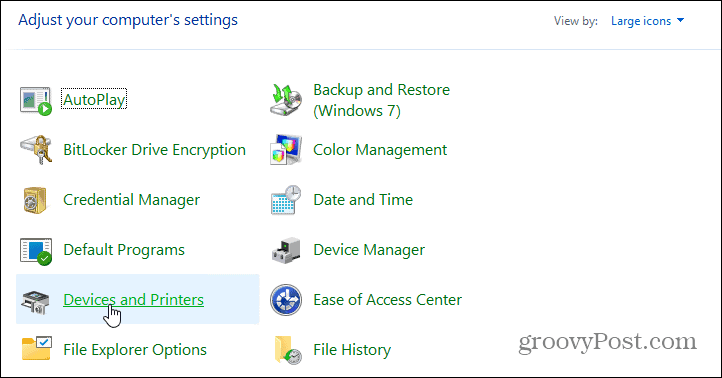Open the AutoPlay icon
Image resolution: width=722 pixels, height=378 pixels.
35,101
